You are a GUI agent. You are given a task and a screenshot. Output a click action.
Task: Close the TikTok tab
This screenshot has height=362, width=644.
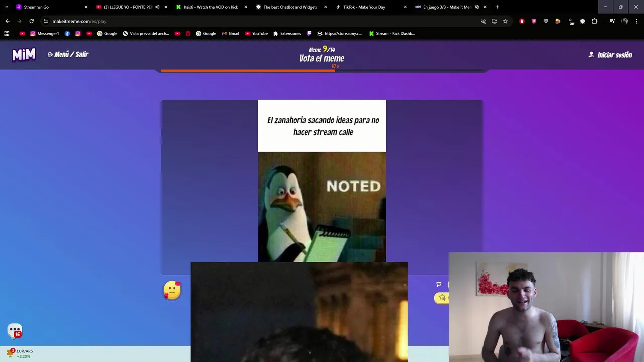pos(405,7)
